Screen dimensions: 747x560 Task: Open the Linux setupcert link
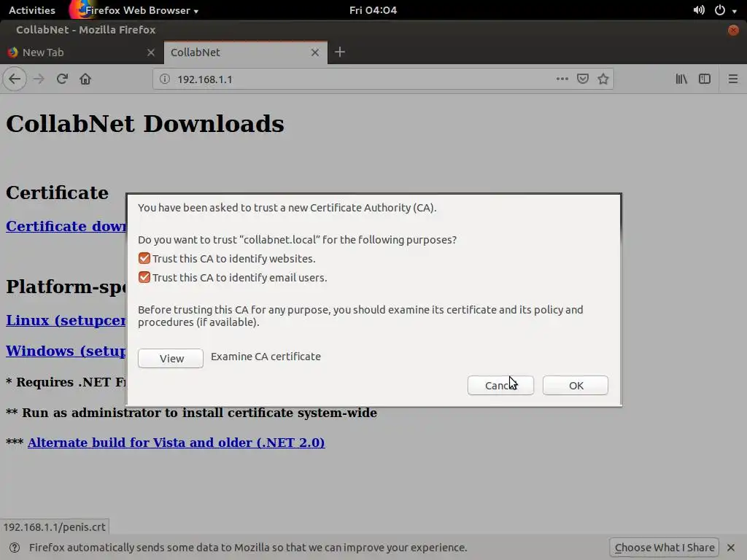(x=66, y=321)
